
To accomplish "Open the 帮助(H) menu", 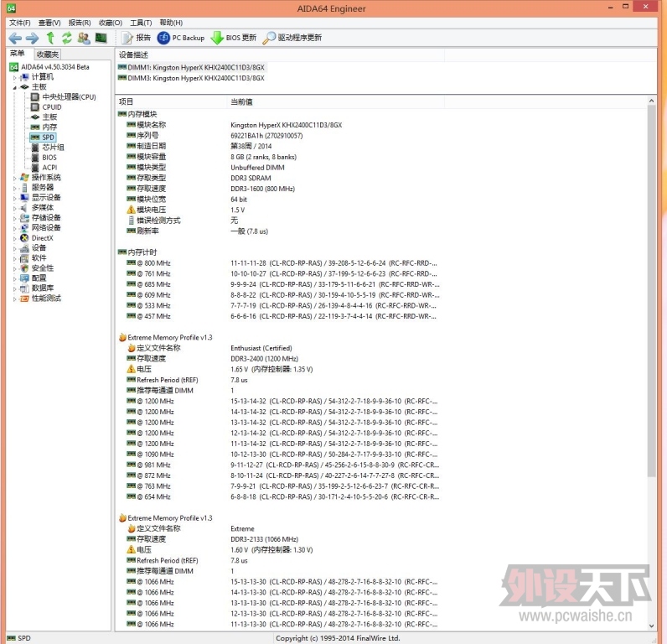I will (171, 23).
